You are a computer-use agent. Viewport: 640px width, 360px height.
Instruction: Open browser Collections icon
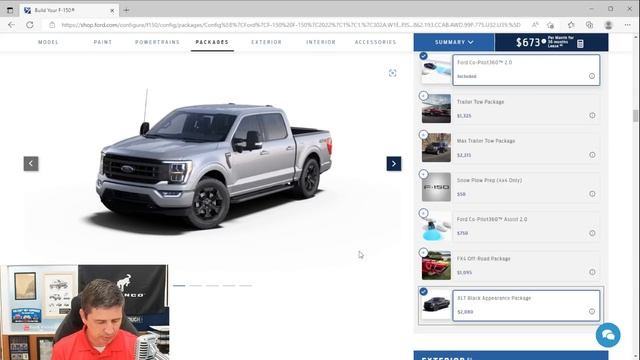(589, 25)
